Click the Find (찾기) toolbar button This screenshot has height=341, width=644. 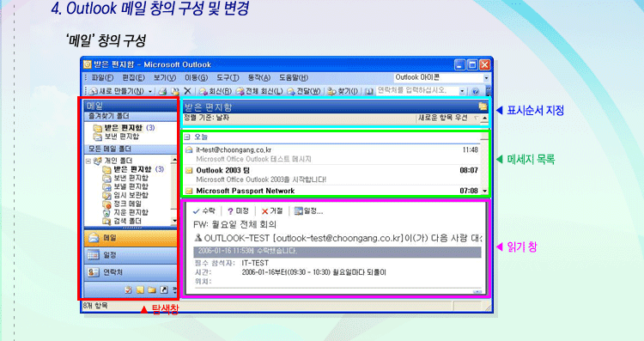343,91
